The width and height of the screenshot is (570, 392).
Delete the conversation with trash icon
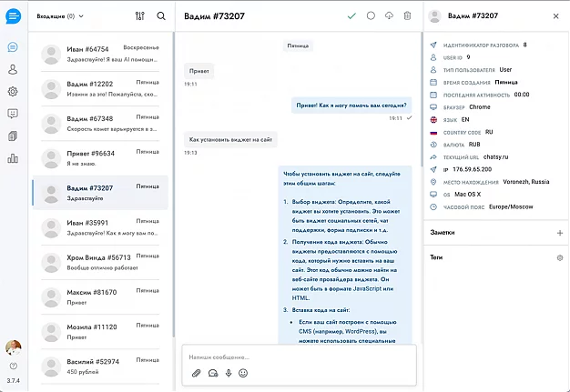pos(407,15)
